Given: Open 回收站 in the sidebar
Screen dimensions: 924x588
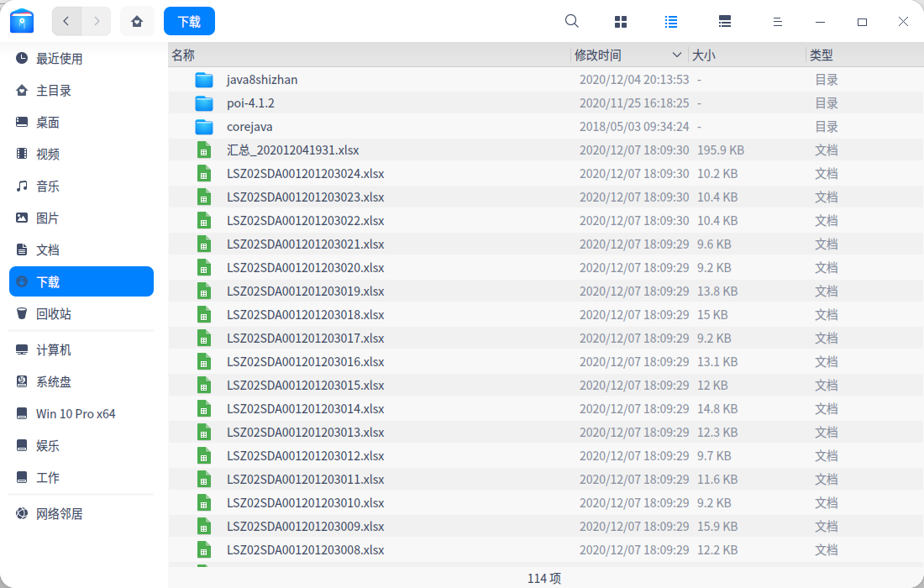Looking at the screenshot, I should (x=81, y=313).
